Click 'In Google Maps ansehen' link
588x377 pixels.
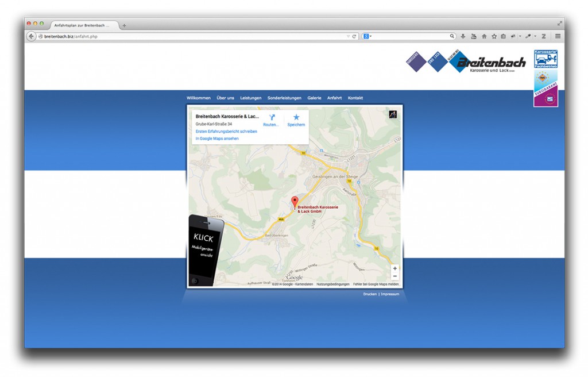click(x=217, y=139)
